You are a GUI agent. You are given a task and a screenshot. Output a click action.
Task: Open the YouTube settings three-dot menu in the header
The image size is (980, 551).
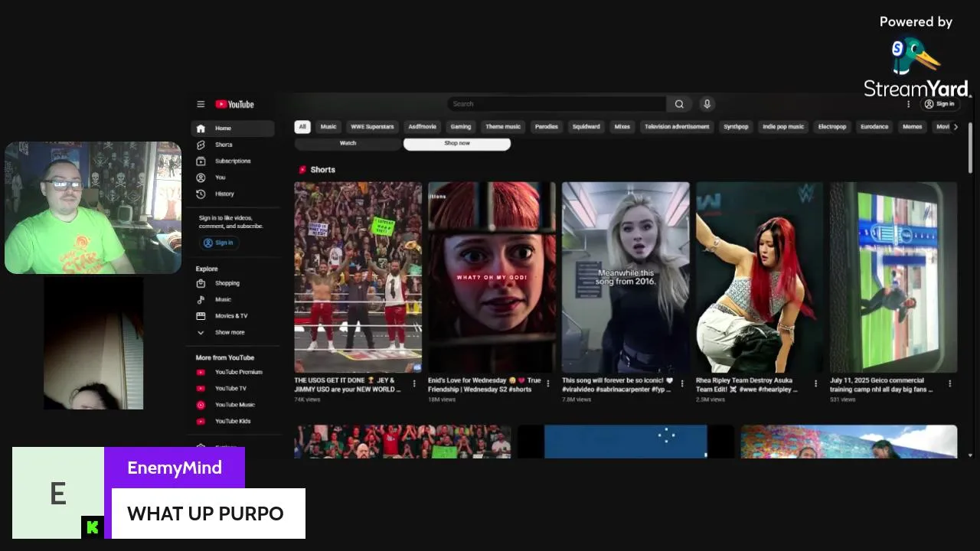909,104
